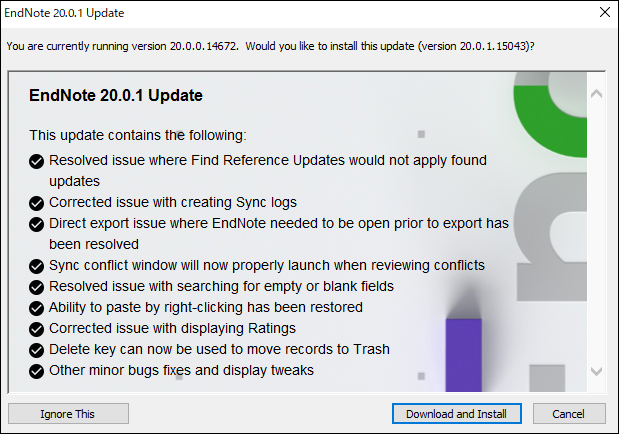
Task: Click checkmark beside Sync conflict window item
Action: coord(36,265)
